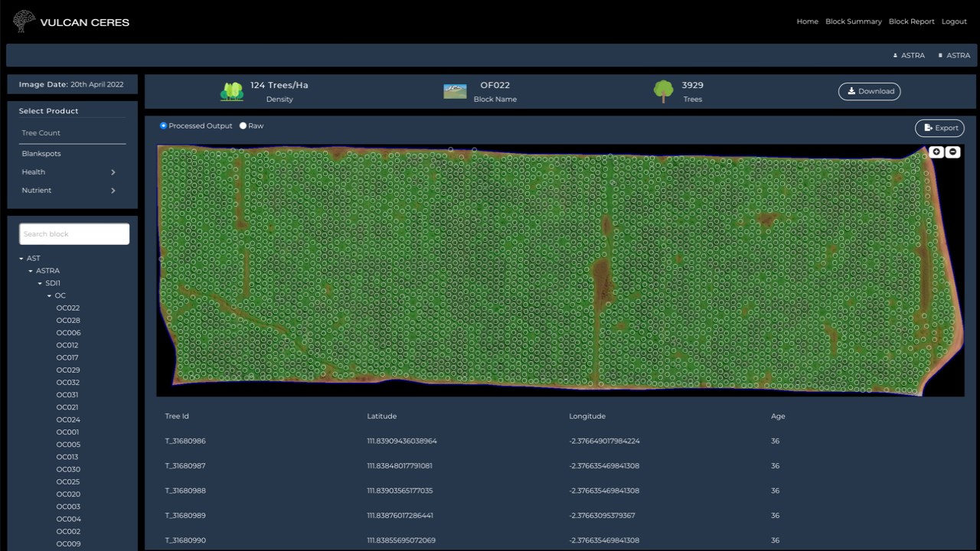The image size is (980, 551).
Task: Click the ASTRA estate icon in header bar
Action: (x=940, y=56)
